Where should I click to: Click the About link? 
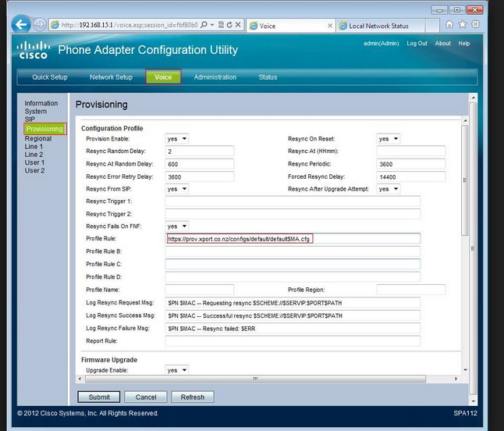[x=442, y=44]
